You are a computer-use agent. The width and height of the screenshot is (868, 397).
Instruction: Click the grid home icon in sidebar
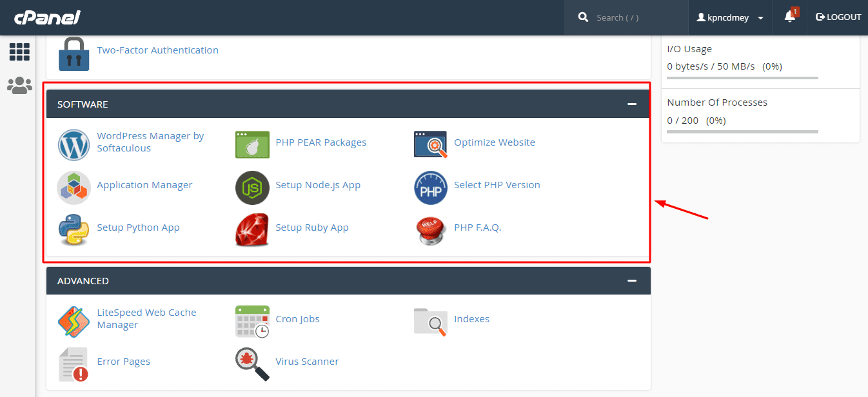pos(19,52)
